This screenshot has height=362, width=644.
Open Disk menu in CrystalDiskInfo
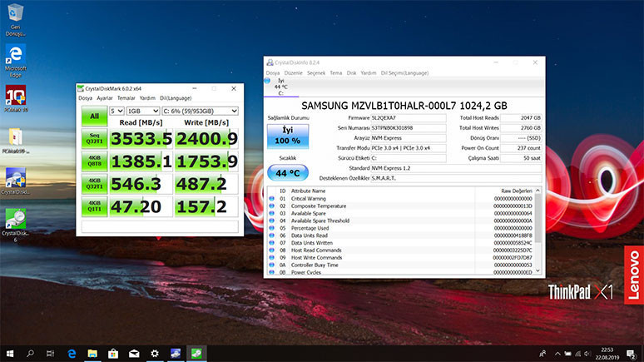(351, 72)
